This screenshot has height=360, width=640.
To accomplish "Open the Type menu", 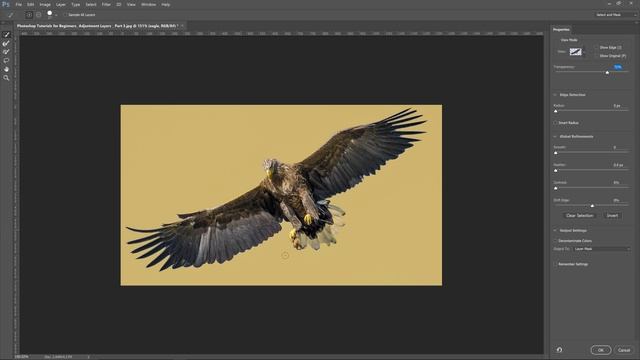I will coord(76,4).
